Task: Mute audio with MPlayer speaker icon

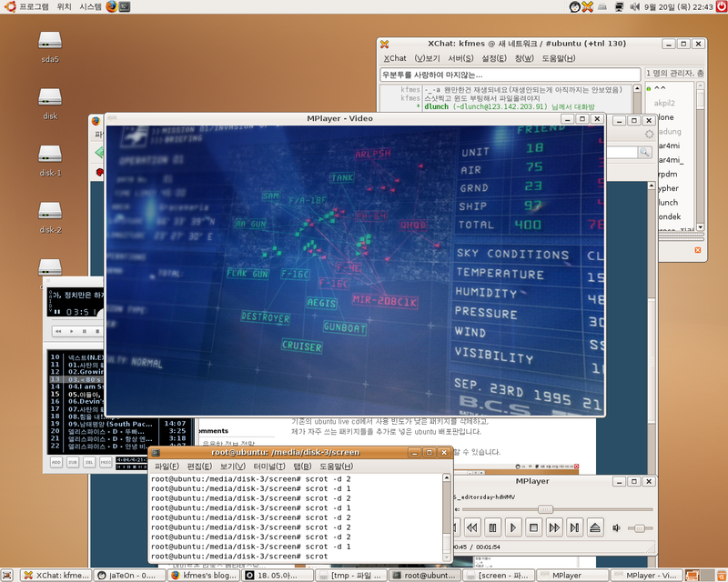Action: (617, 528)
